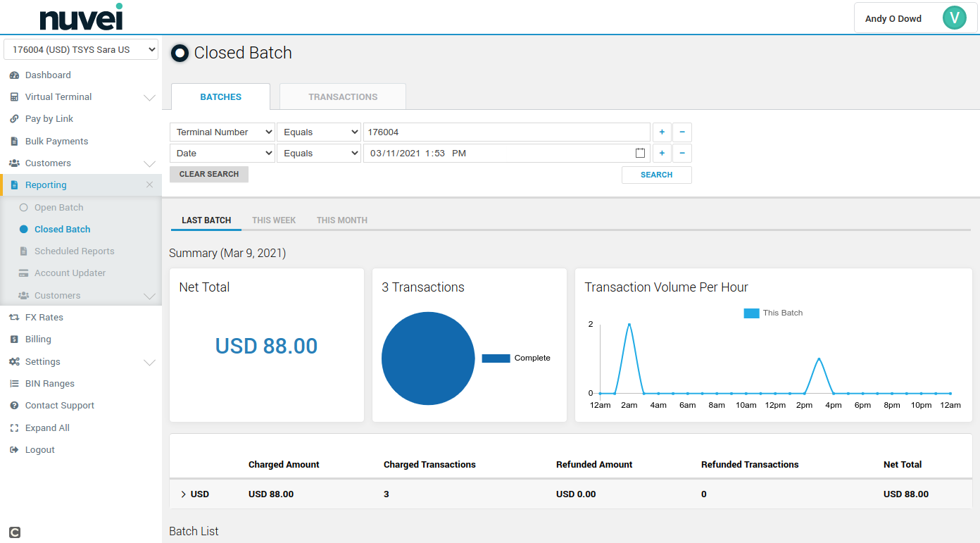Click the Logout exit icon
This screenshot has width=980, height=543.
click(14, 450)
